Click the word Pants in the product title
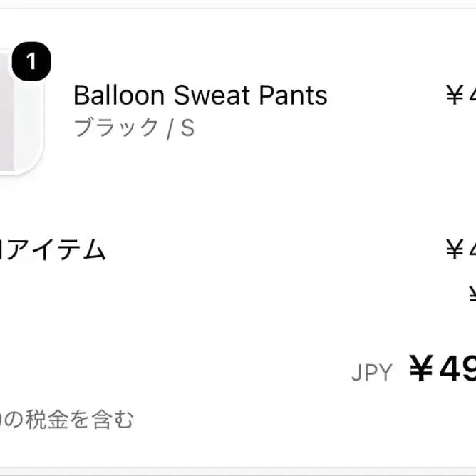 click(294, 95)
